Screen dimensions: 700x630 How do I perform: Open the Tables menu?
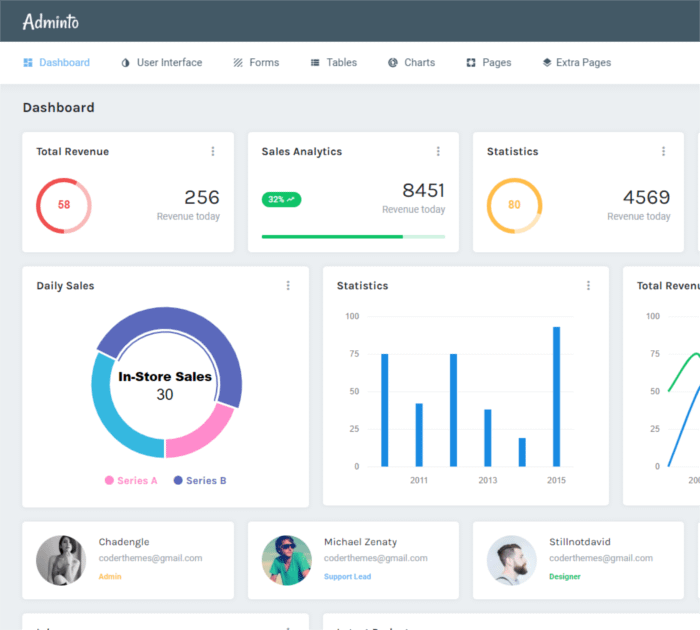click(333, 63)
